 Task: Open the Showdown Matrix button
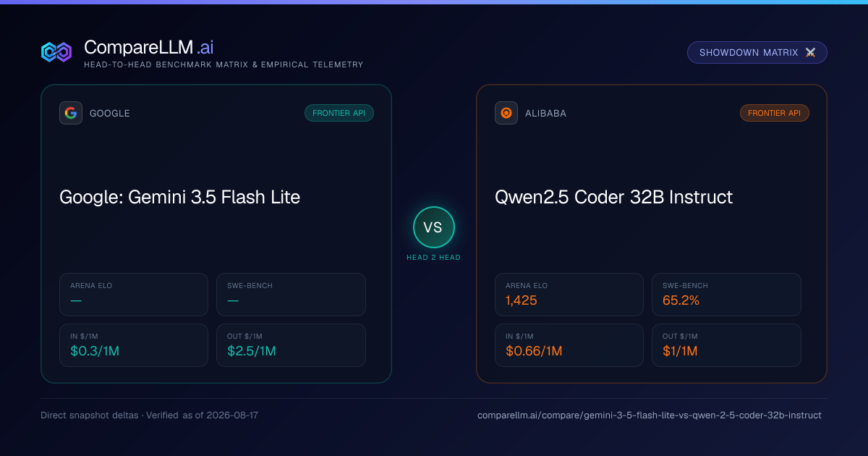point(757,53)
